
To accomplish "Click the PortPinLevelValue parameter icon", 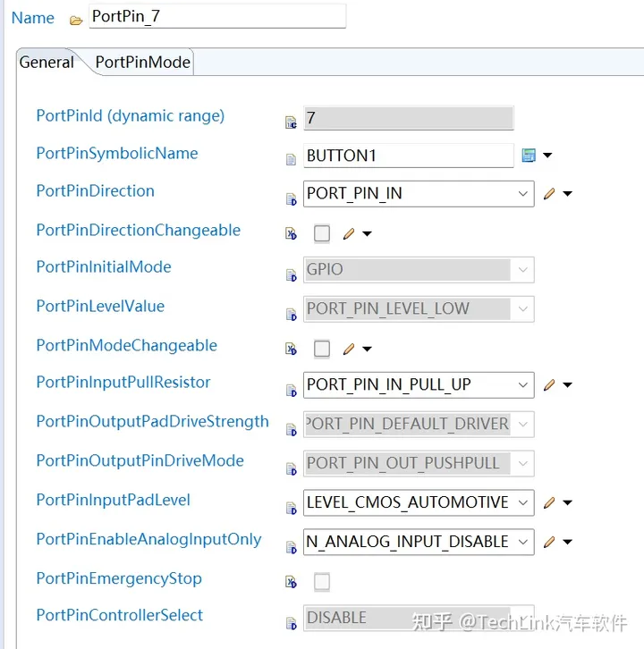I will coord(292,315).
